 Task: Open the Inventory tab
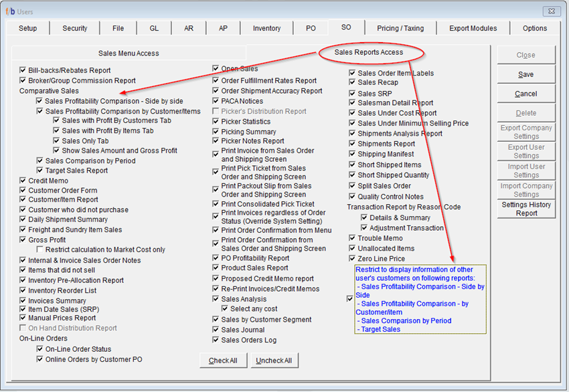click(x=266, y=28)
